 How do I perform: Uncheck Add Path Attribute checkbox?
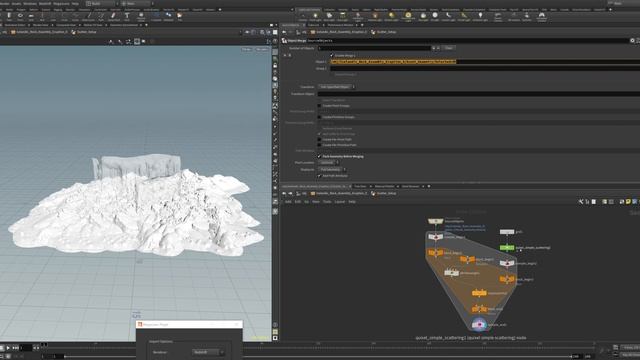click(319, 176)
